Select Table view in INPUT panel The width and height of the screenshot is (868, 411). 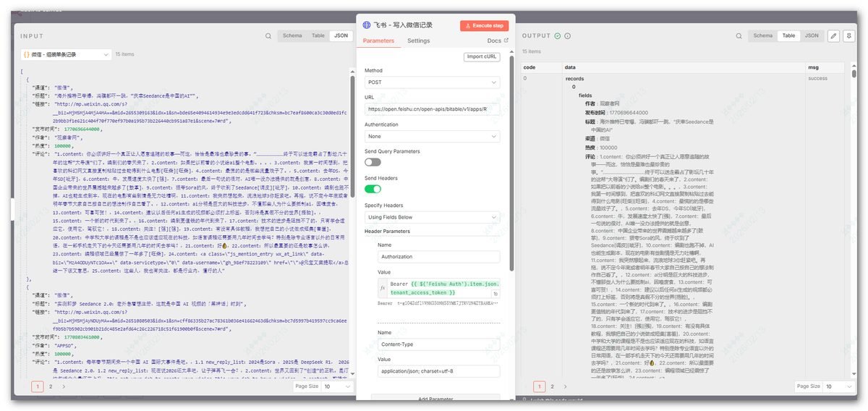[318, 35]
